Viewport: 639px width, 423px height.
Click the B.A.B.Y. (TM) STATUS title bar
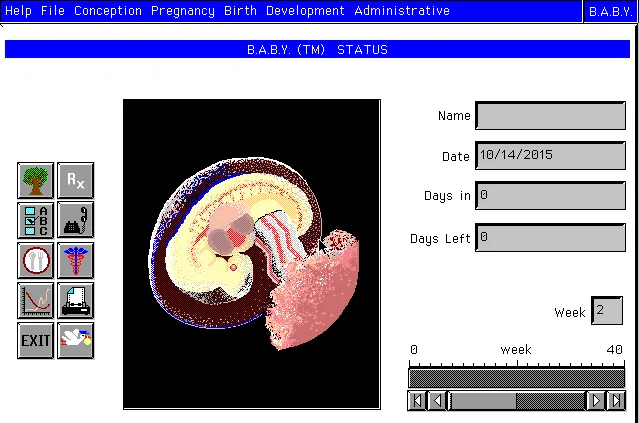click(317, 49)
